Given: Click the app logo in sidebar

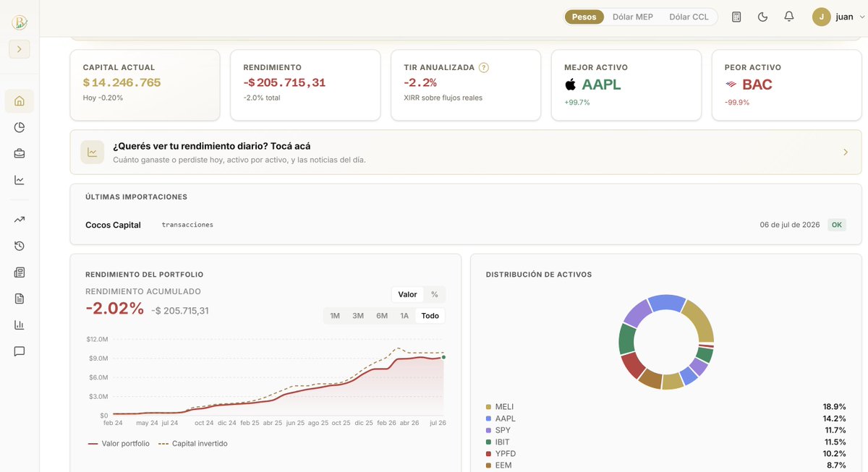Looking at the screenshot, I should pos(20,22).
